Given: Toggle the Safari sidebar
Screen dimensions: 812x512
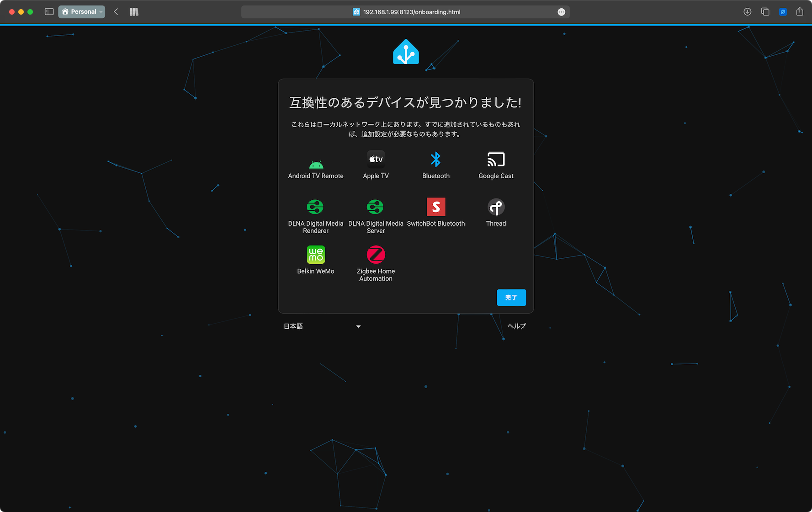Looking at the screenshot, I should [x=49, y=12].
